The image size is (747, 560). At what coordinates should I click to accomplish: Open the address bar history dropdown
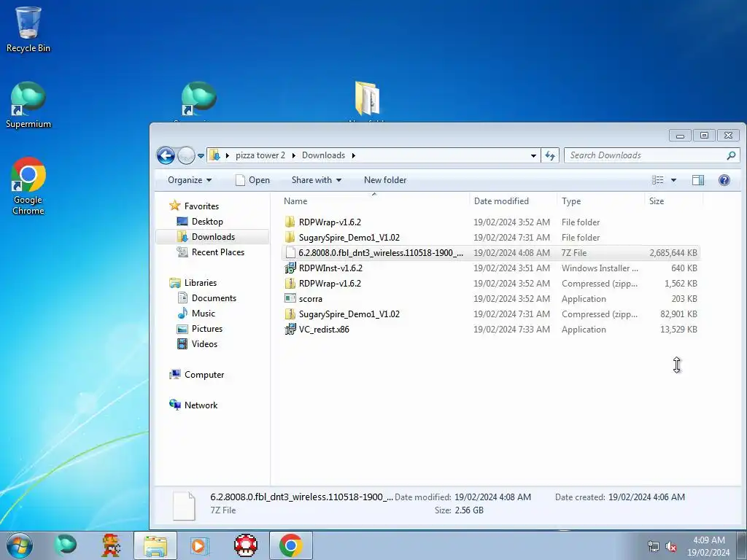click(x=533, y=155)
